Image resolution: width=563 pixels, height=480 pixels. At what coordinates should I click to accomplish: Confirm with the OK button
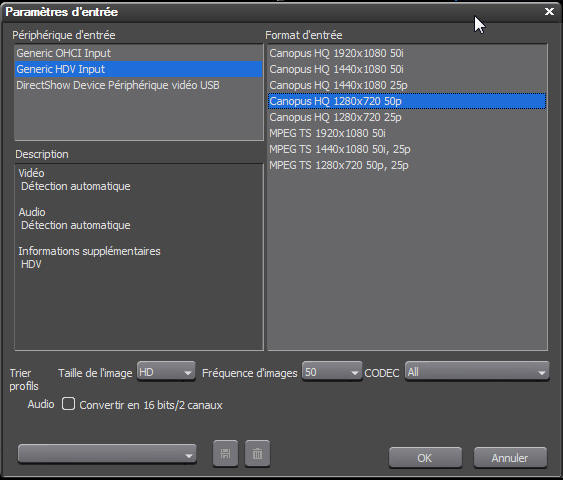pyautogui.click(x=425, y=458)
